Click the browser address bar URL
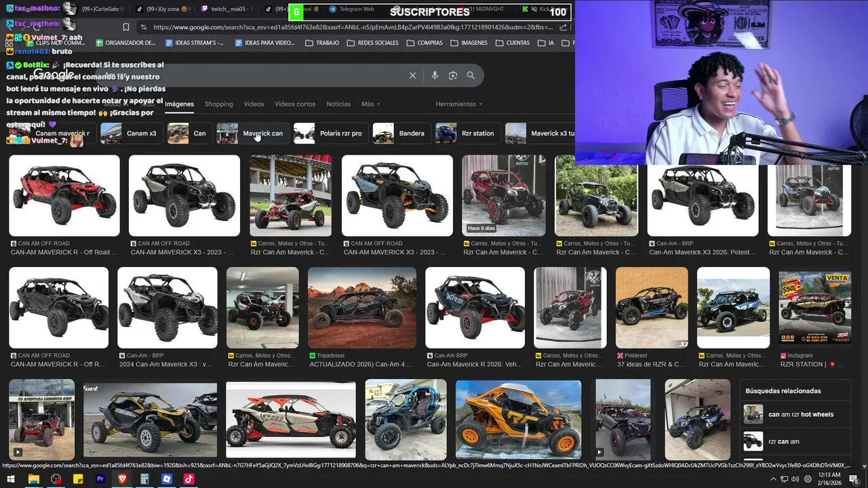Image resolution: width=868 pixels, height=488 pixels. tap(353, 27)
